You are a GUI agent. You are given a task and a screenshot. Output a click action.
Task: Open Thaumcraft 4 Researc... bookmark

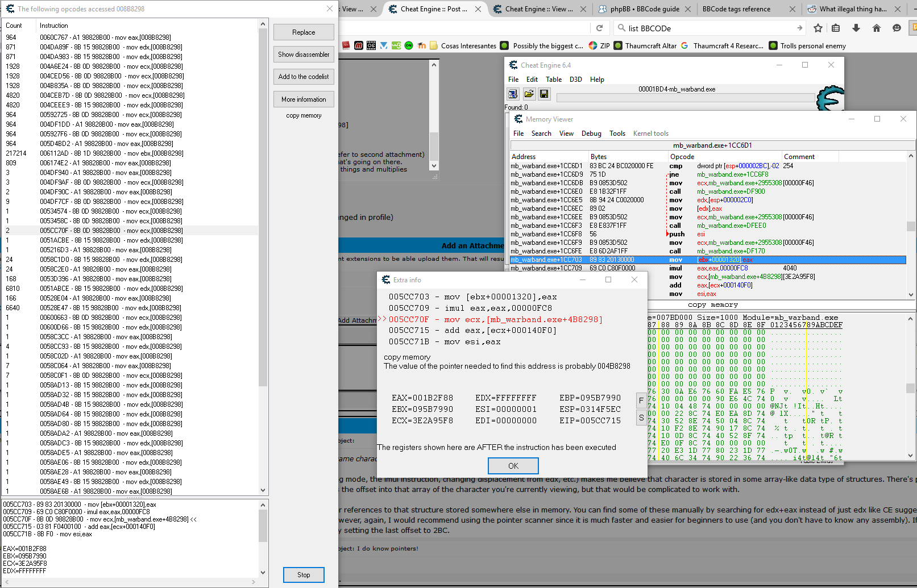tap(723, 46)
